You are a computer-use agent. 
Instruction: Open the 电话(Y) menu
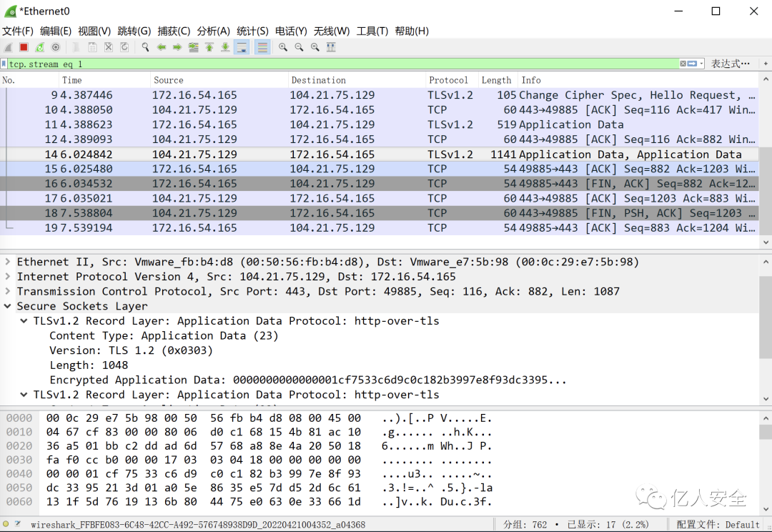coord(291,31)
